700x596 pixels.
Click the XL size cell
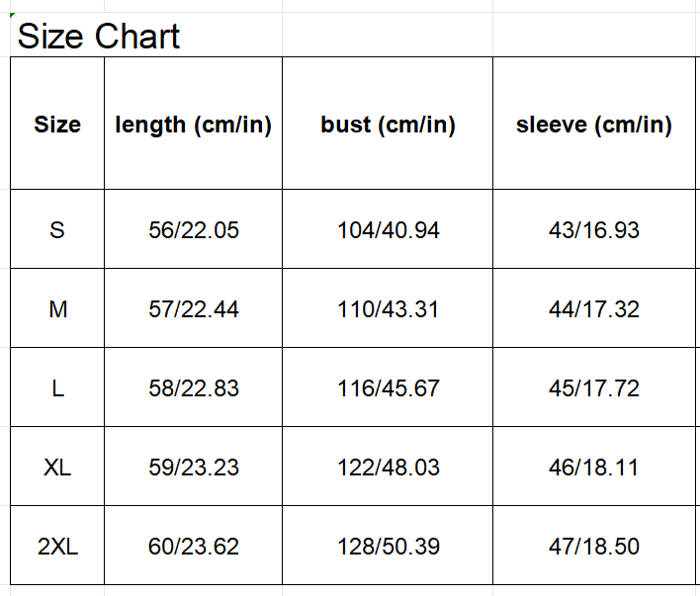pyautogui.click(x=57, y=468)
